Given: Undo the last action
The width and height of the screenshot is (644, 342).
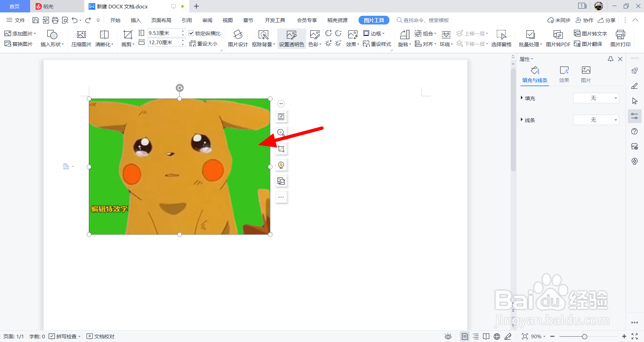Looking at the screenshot, I should coord(74,20).
